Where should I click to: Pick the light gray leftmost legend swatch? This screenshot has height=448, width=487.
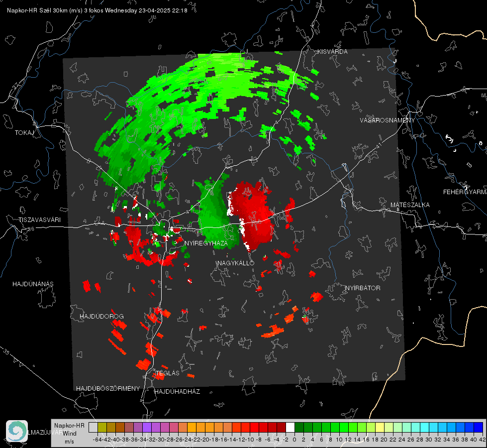coord(93,428)
